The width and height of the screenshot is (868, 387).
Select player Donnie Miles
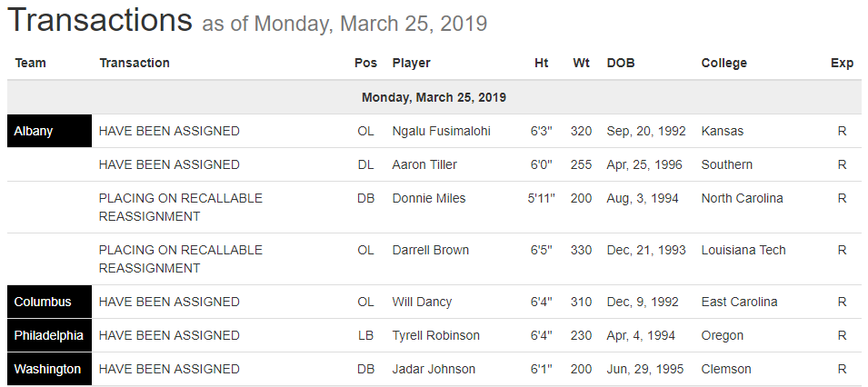[x=429, y=198]
